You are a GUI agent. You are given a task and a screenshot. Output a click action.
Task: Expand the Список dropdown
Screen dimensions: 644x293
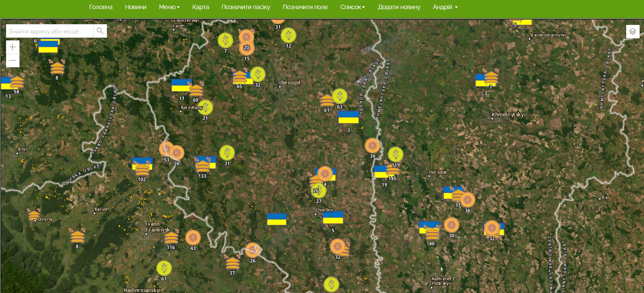(x=352, y=7)
